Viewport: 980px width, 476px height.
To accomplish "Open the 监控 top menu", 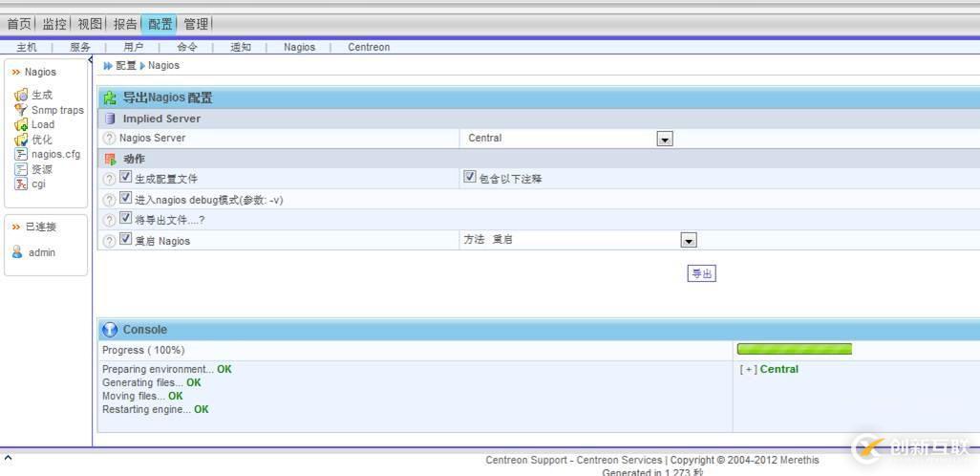I will (54, 24).
